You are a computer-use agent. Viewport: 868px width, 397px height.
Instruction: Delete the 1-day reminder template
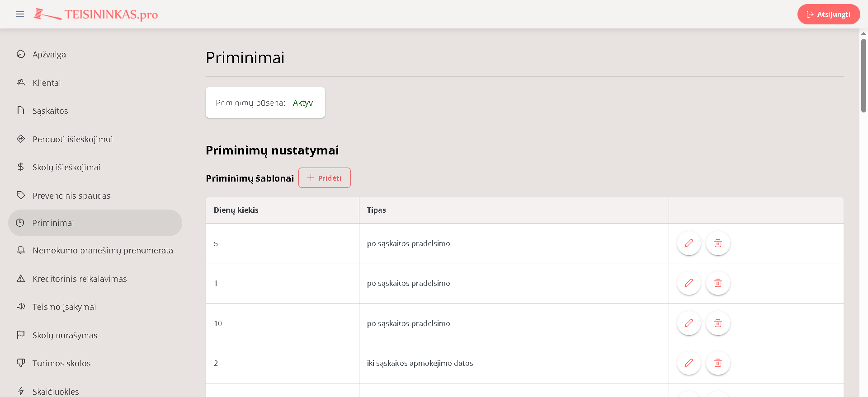717,283
